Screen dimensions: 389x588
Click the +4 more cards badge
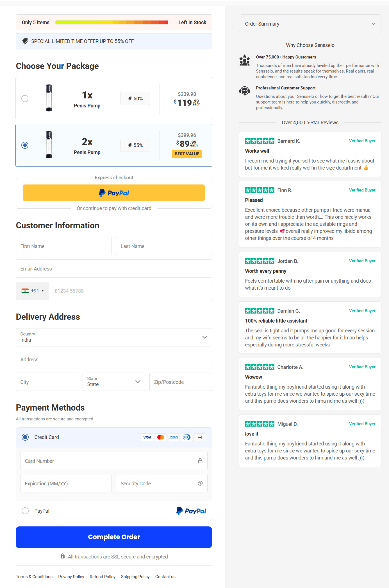(x=200, y=437)
